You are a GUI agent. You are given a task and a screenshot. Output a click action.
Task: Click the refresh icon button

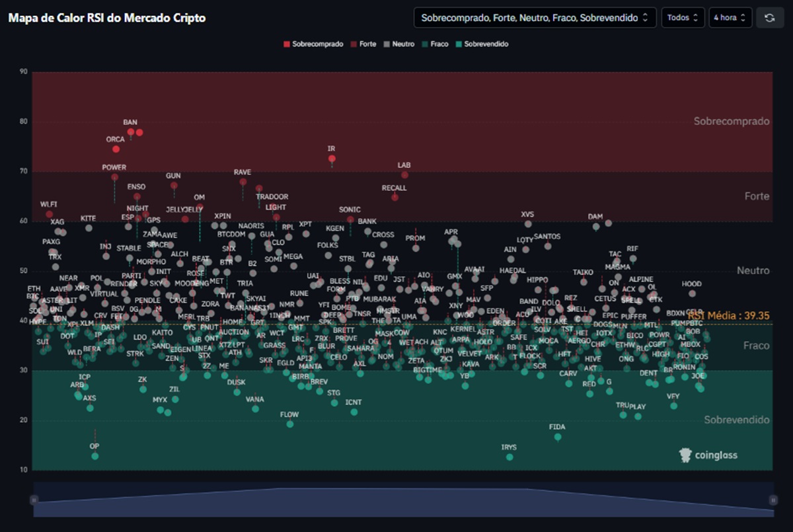769,18
